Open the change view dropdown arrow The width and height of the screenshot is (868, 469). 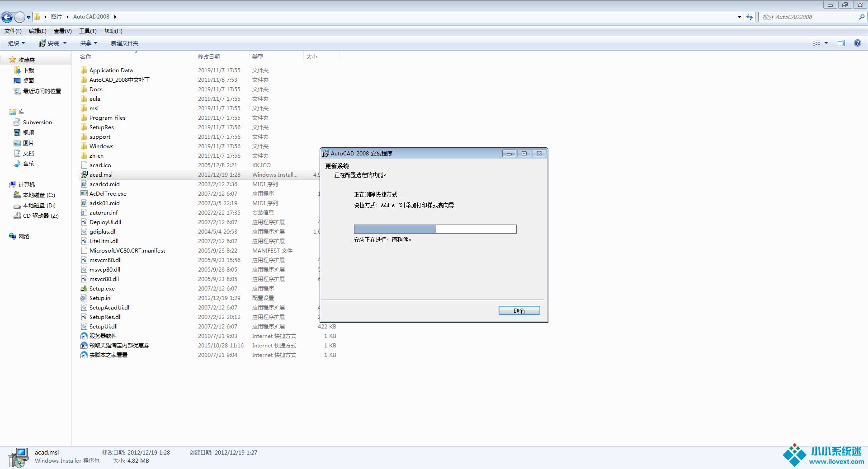826,43
